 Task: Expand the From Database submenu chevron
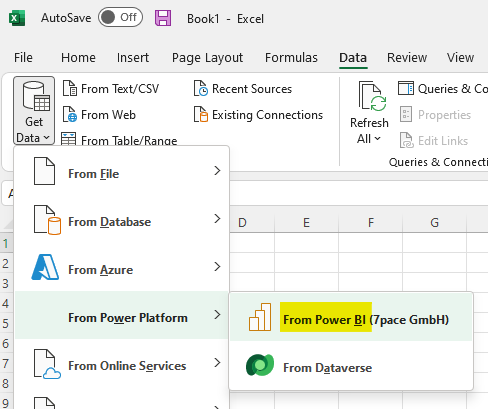(x=217, y=219)
